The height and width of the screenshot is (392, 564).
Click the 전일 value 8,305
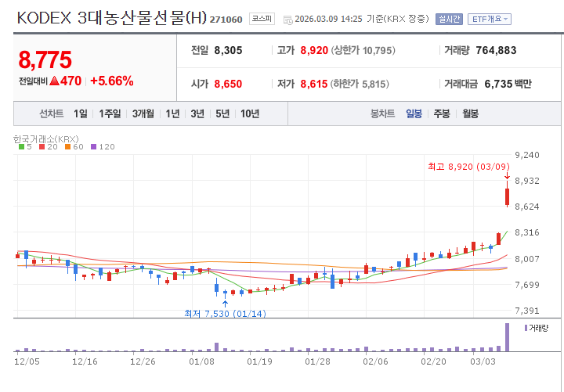coord(228,50)
